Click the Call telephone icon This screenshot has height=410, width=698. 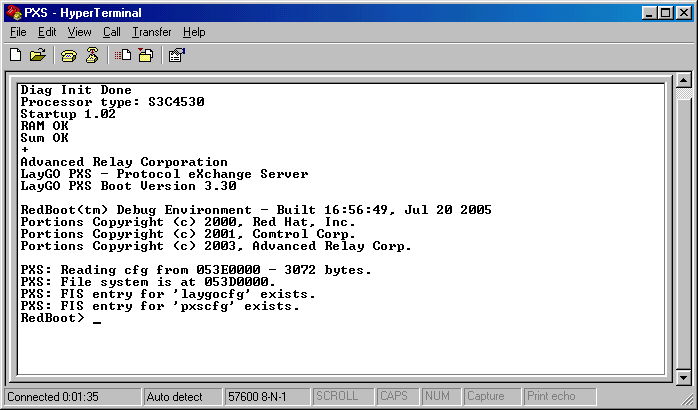pos(69,56)
